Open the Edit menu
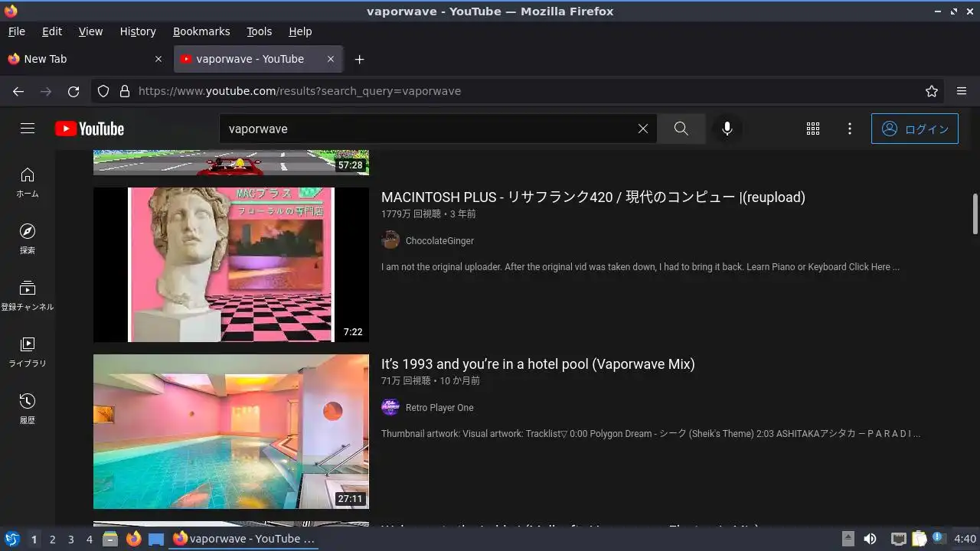The height and width of the screenshot is (551, 980). pos(52,31)
